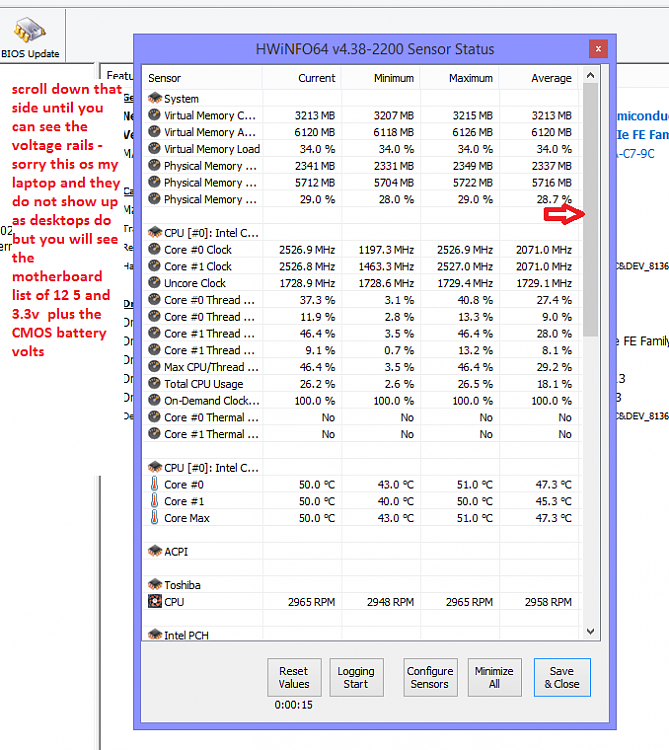669x750 pixels.
Task: Click the Core #1 temperature thermometer icon
Action: pyautogui.click(x=154, y=500)
